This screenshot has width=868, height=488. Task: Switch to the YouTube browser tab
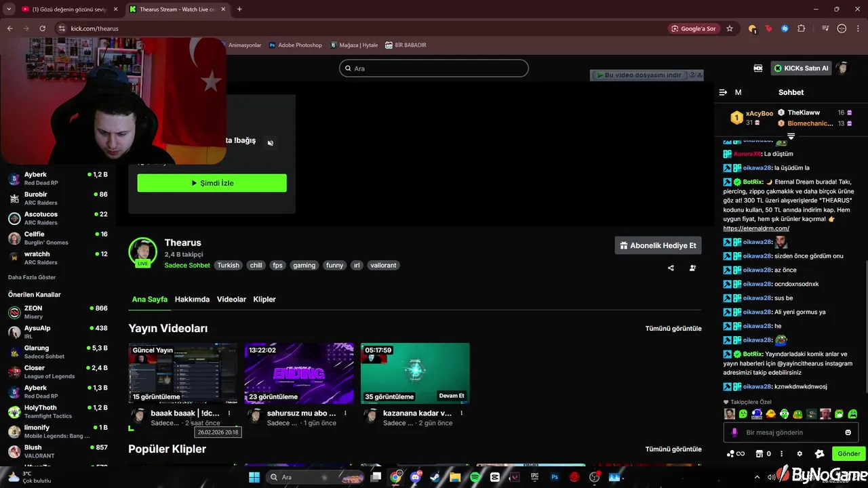[x=69, y=9]
